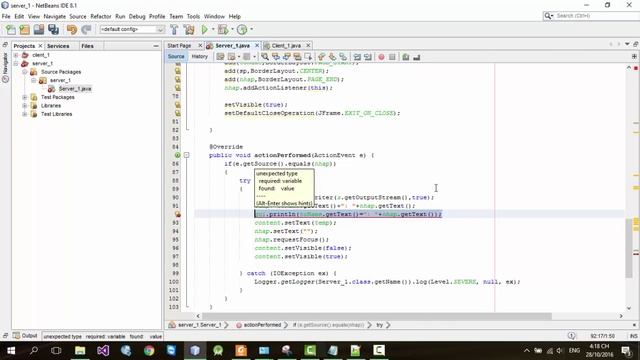
Task: Open Chrome from the Windows taskbar
Action: [149, 351]
